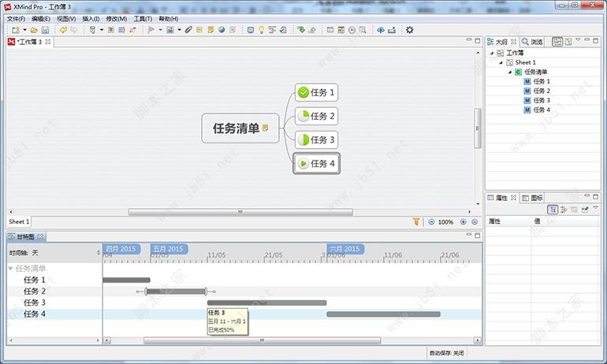Screen dimensions: 607x364
Task: Click the cloud upload share icon
Action: point(381,30)
